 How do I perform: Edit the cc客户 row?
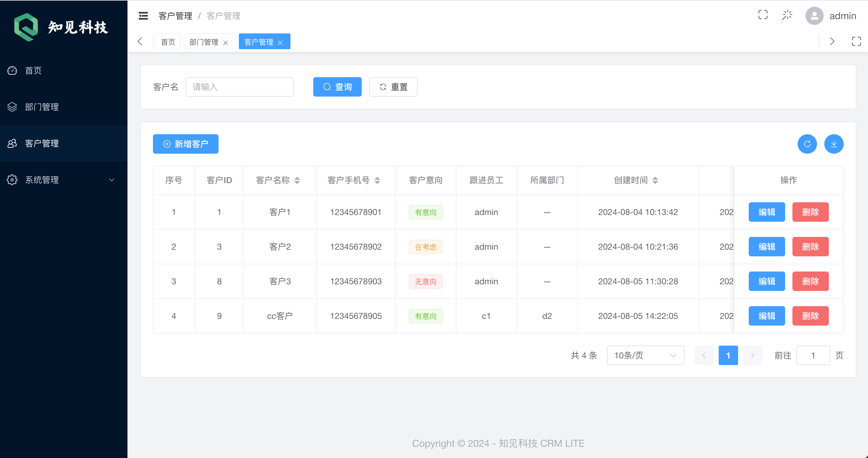click(767, 316)
